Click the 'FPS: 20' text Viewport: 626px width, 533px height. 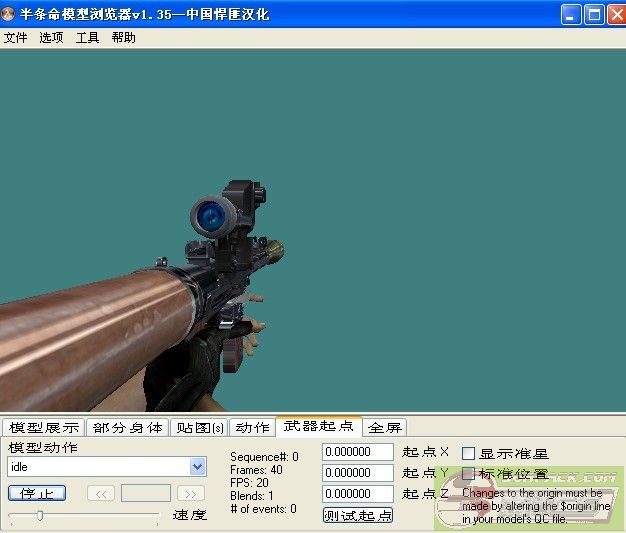click(249, 482)
